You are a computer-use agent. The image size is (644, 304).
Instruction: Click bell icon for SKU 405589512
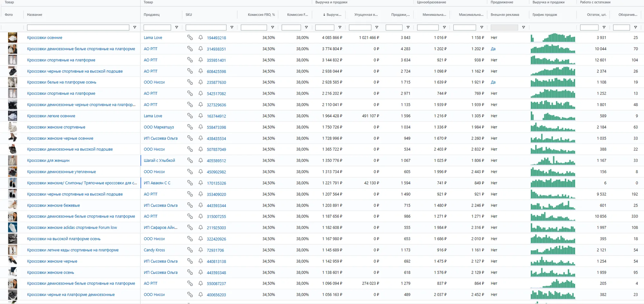201,160
